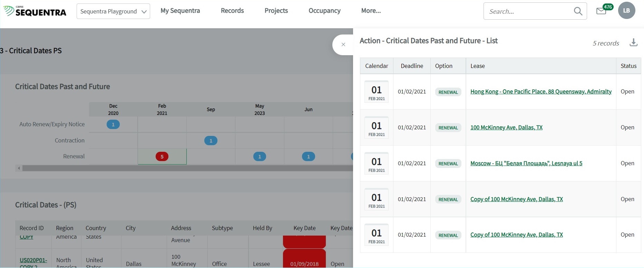Expand the Sequentra Playground dropdown
The image size is (644, 268).
(x=113, y=11)
